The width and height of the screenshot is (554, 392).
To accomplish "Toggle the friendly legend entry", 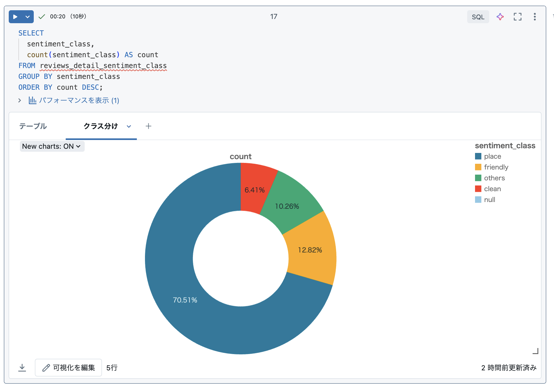I will [x=492, y=167].
